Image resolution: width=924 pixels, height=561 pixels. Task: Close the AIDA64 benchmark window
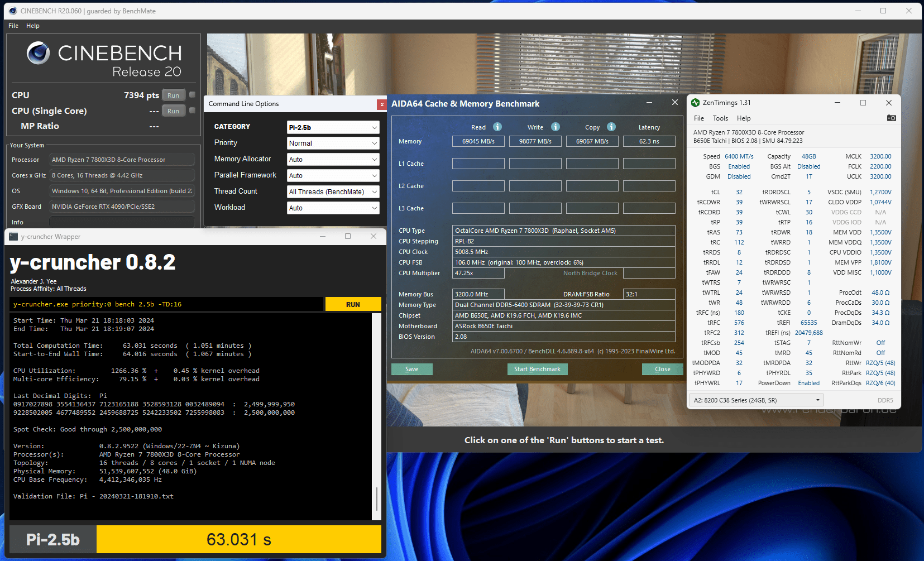click(674, 102)
